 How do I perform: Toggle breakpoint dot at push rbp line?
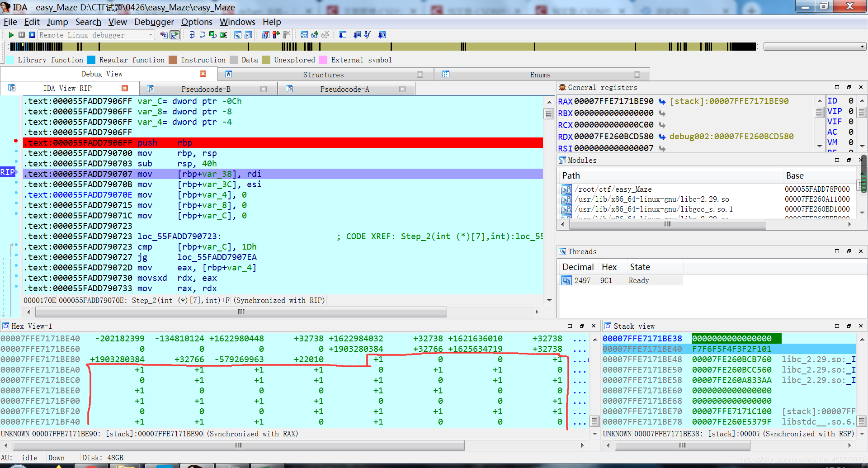click(x=16, y=142)
